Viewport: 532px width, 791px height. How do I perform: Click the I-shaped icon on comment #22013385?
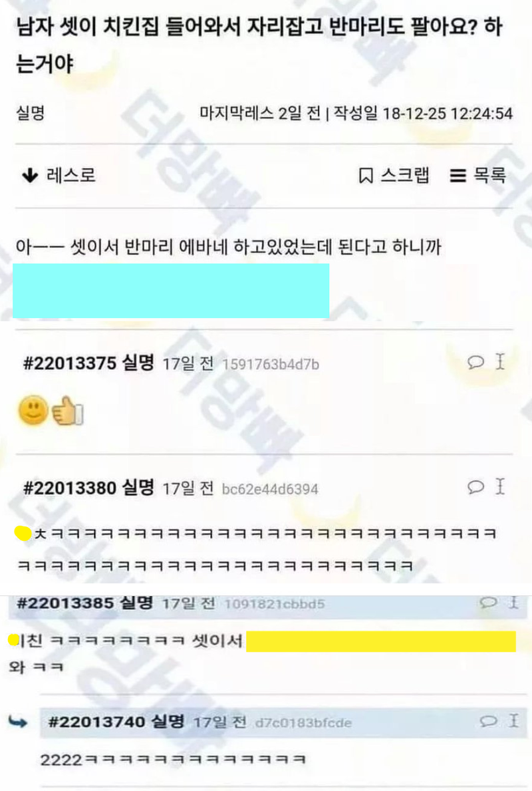click(x=514, y=602)
